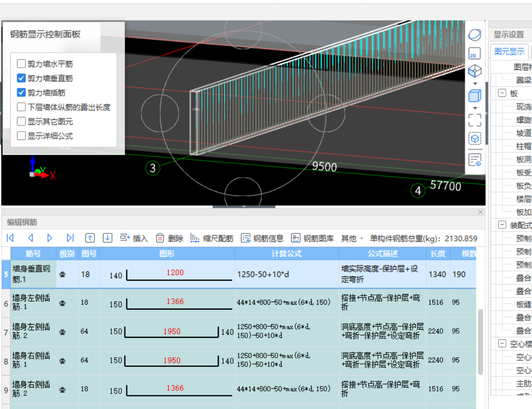Collapse the 空心楼 tree node
532x409 pixels.
tap(502, 344)
